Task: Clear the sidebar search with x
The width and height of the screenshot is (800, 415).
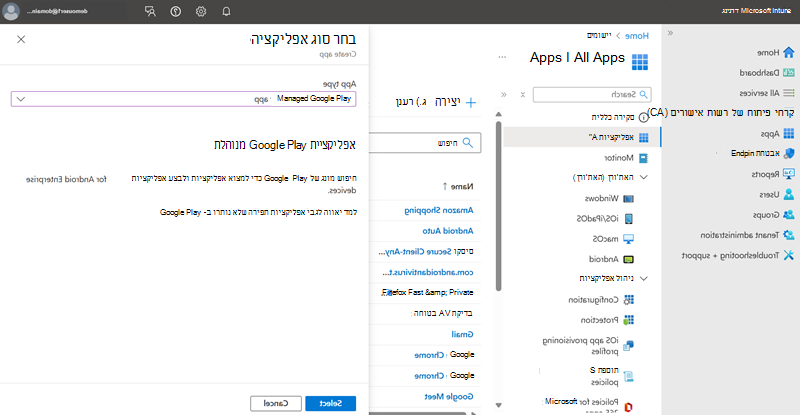Action: [x=522, y=94]
